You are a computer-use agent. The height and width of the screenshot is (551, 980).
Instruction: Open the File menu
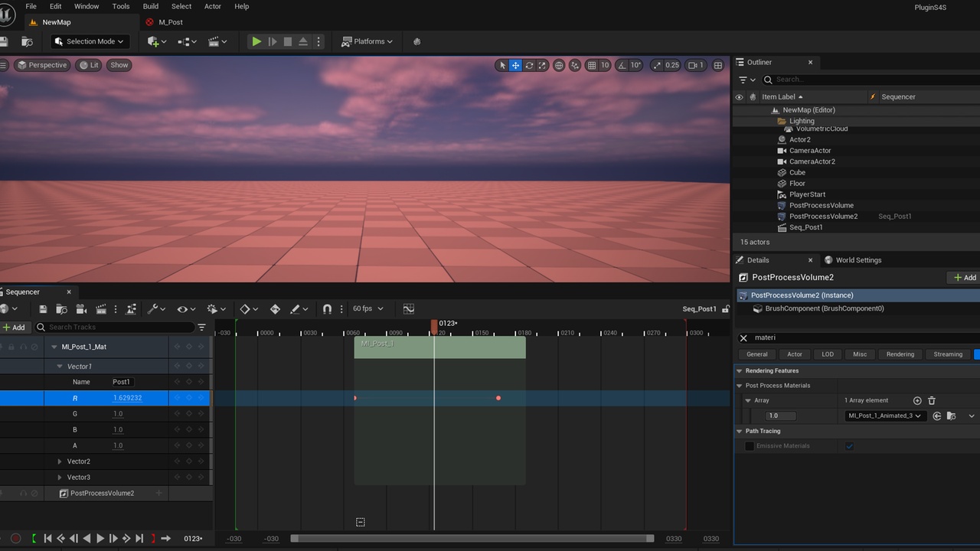click(x=31, y=6)
